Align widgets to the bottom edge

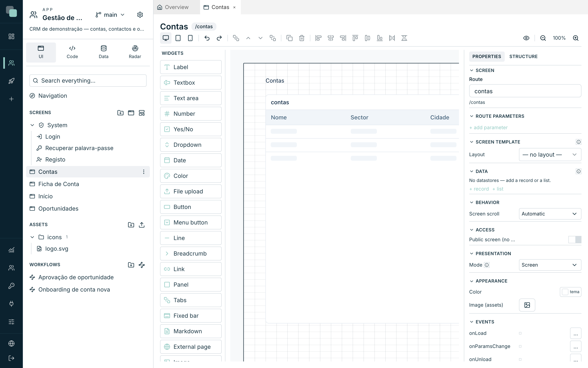(380, 38)
